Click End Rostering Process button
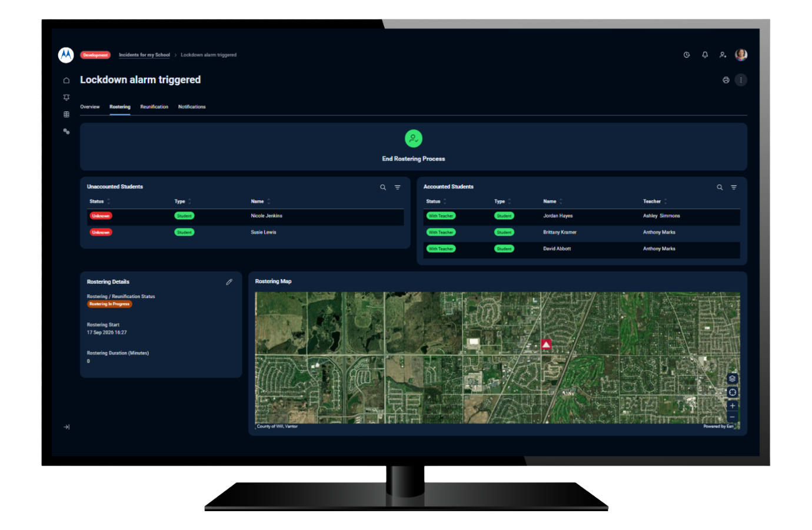The width and height of the screenshot is (812, 530). click(x=414, y=146)
